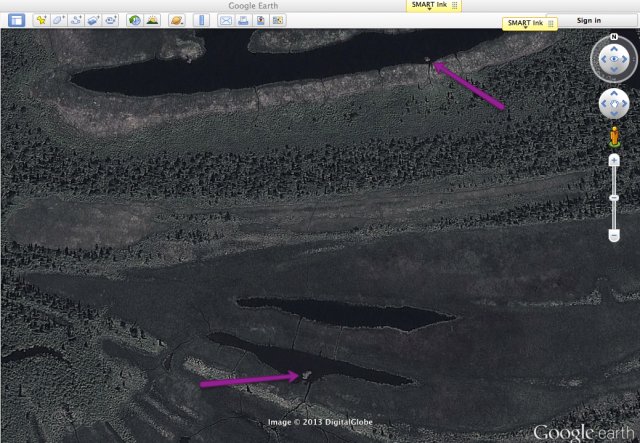The height and width of the screenshot is (443, 640).
Task: Click the Record a Tour icon
Action: 110,20
